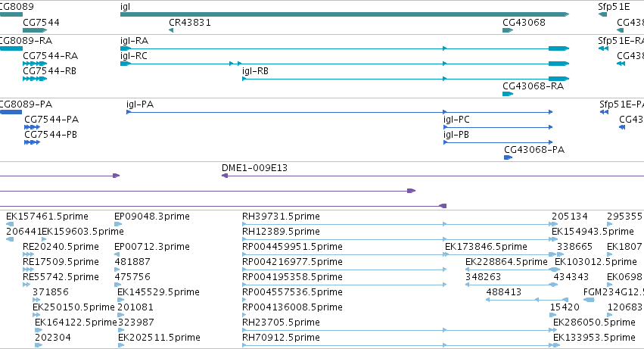Select the EK228864.5prime EST feature
This screenshot has height=349, width=644.
point(512,270)
